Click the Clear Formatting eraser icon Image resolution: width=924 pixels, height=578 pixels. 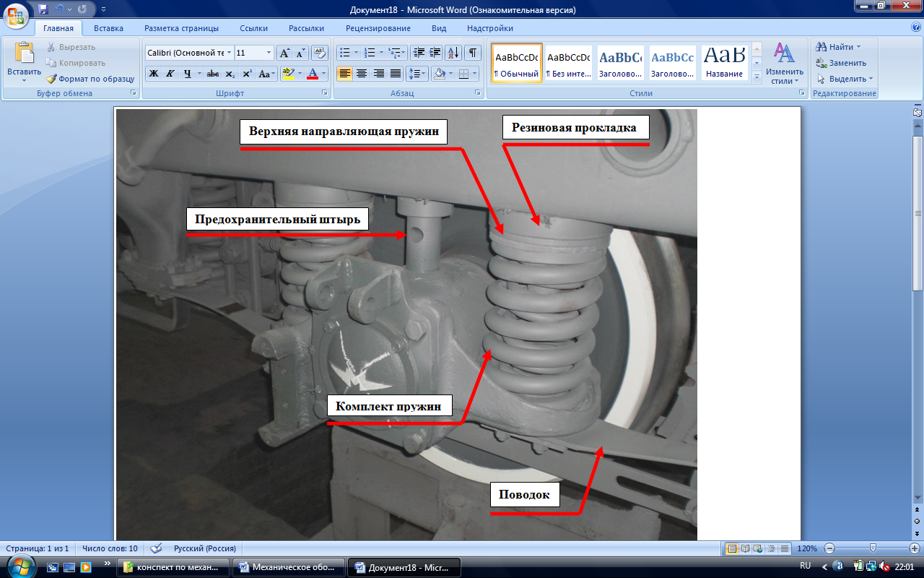point(318,53)
